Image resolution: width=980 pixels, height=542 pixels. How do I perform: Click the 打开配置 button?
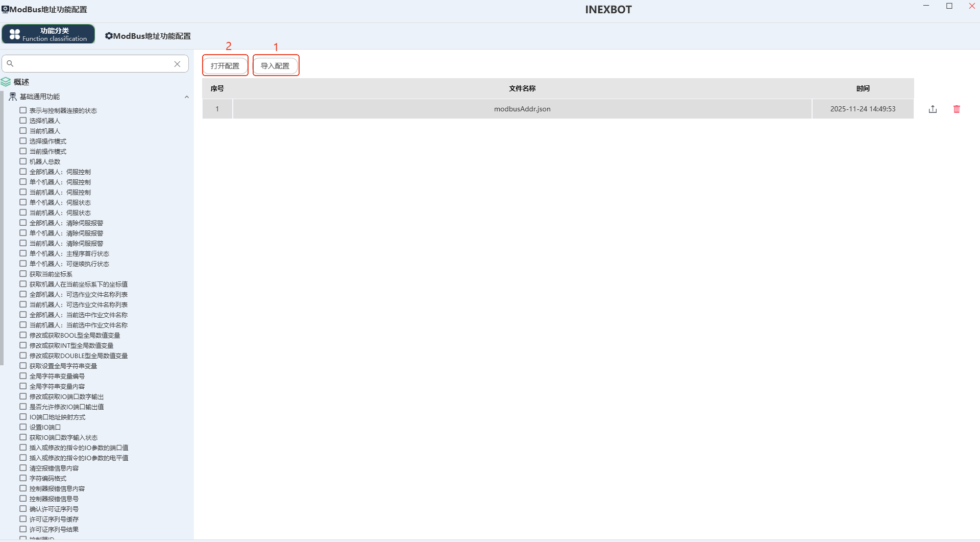click(x=225, y=66)
